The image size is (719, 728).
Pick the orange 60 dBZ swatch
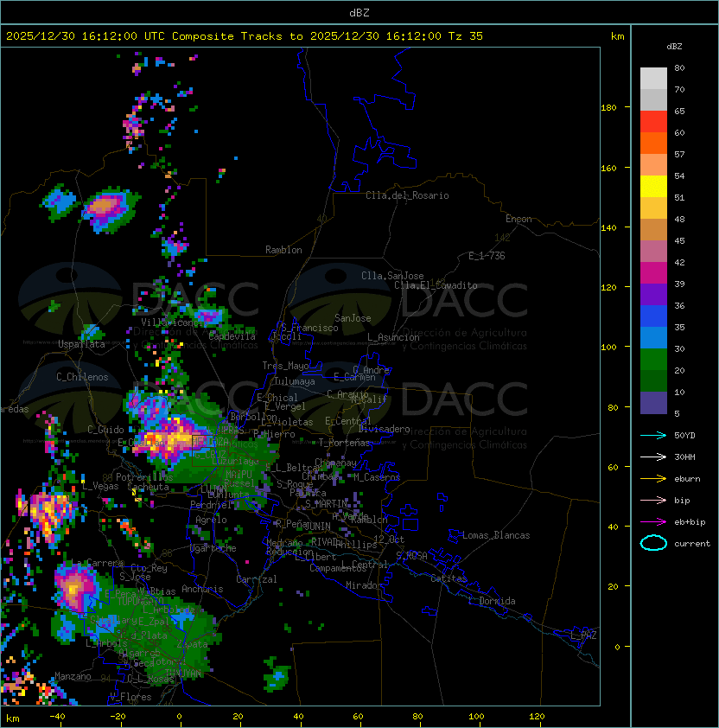coord(653,143)
